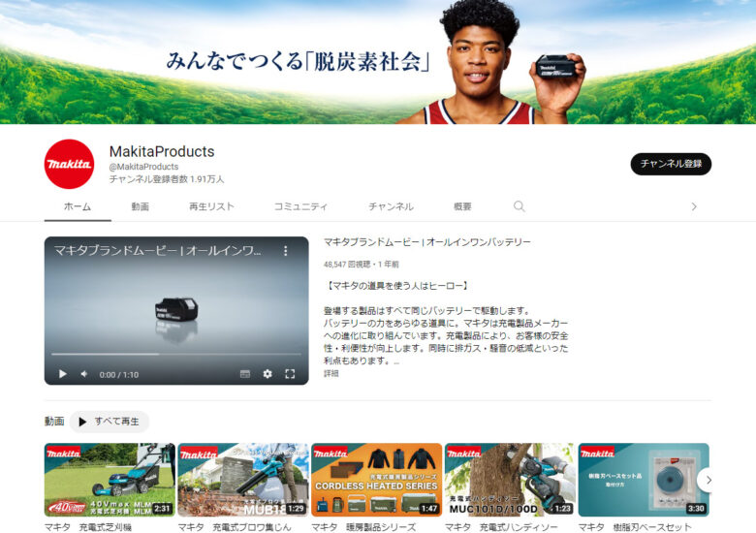Click the マキタ 樹脂刃ベースセット video title
Screen dimensions: 756x533
[635, 527]
